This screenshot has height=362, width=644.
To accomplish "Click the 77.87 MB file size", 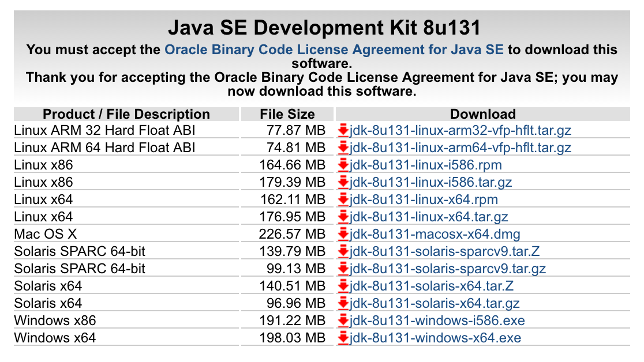I will coord(295,130).
